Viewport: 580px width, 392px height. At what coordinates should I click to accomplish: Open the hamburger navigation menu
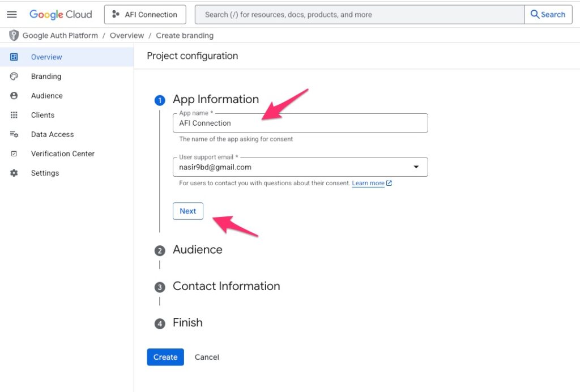tap(11, 15)
